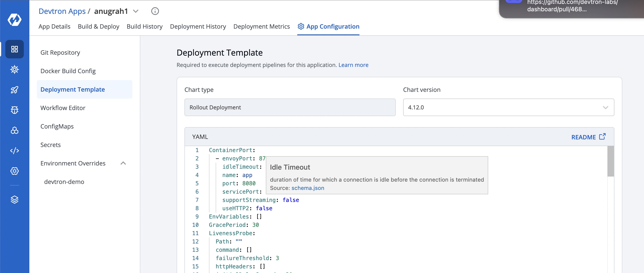Select Deployment Template in side menu

point(85,90)
